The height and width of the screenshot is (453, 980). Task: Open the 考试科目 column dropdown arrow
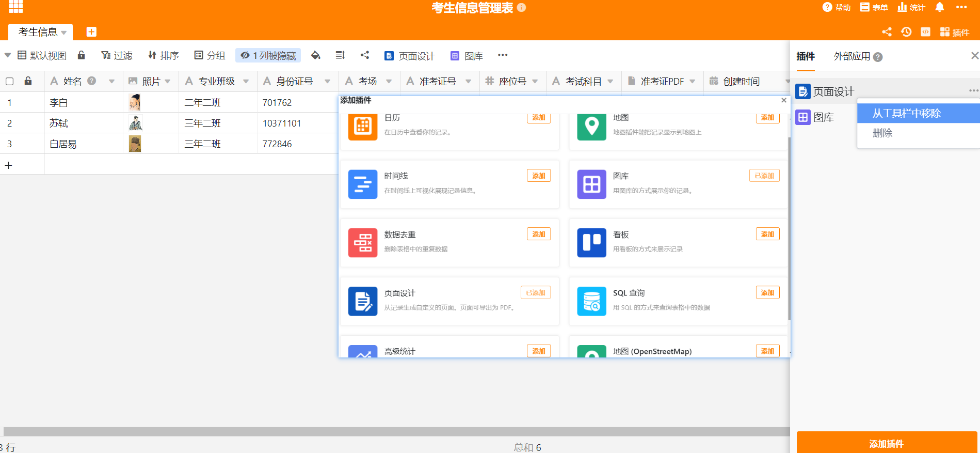point(610,81)
